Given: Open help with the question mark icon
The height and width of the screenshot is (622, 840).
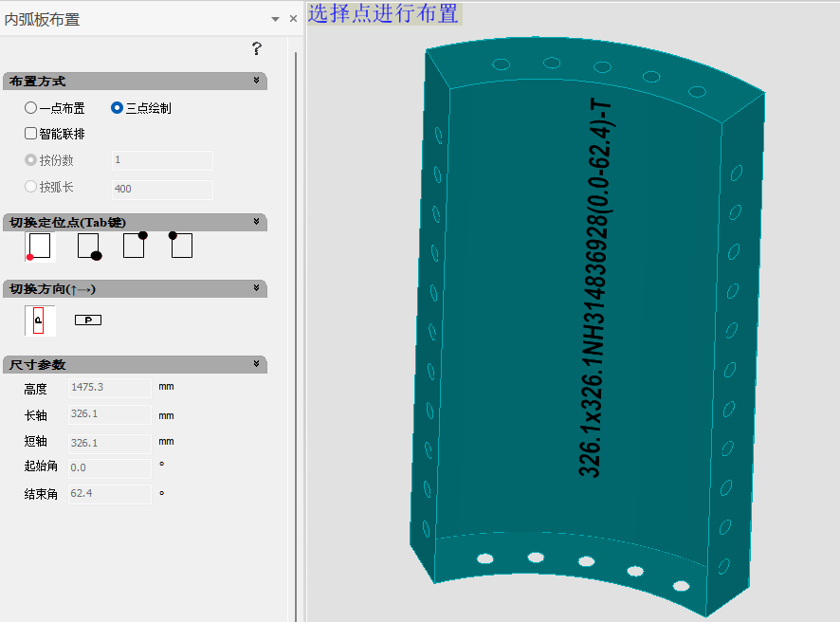Looking at the screenshot, I should pyautogui.click(x=256, y=49).
